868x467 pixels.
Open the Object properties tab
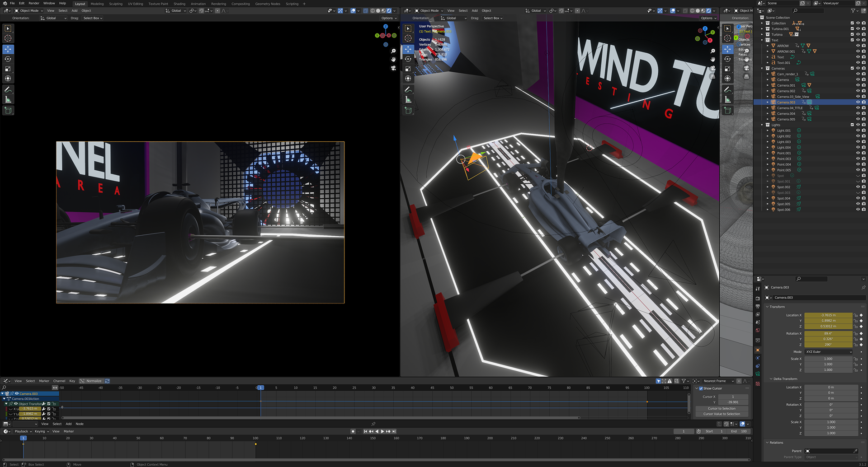(758, 350)
